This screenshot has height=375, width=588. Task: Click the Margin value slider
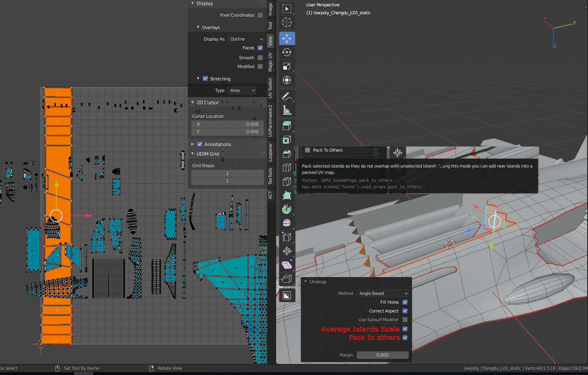[383, 355]
